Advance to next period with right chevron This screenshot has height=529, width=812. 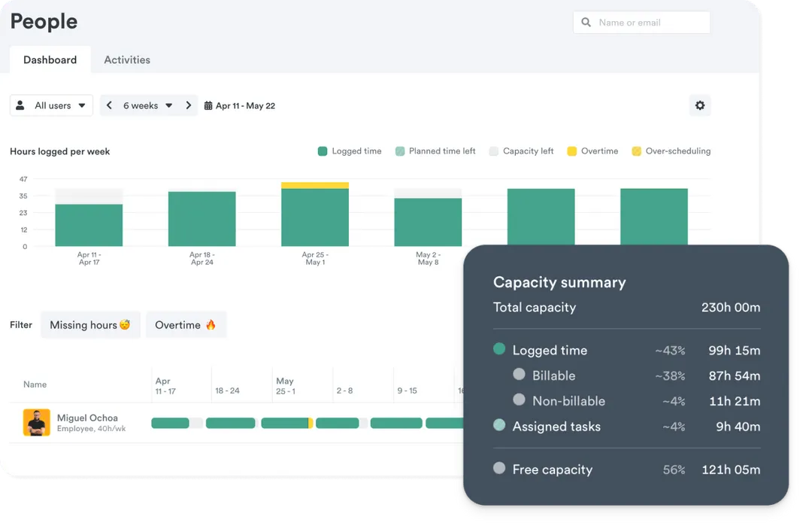pos(189,105)
